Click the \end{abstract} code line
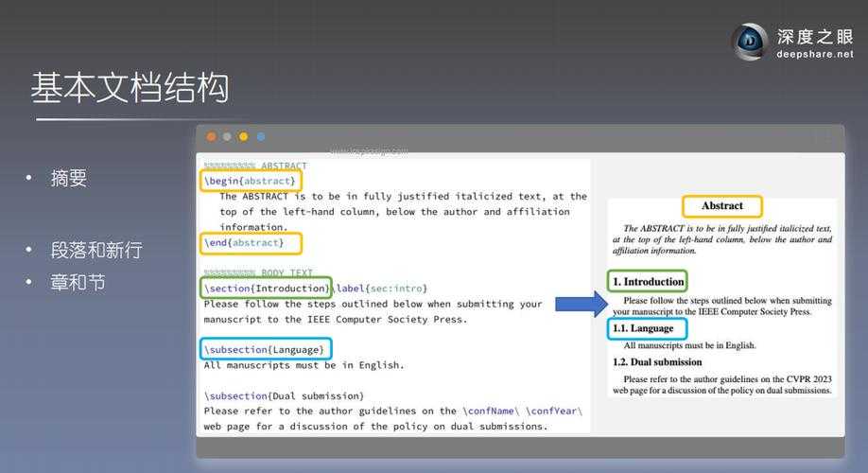Screen dimensions: 868x473 [x=251, y=243]
